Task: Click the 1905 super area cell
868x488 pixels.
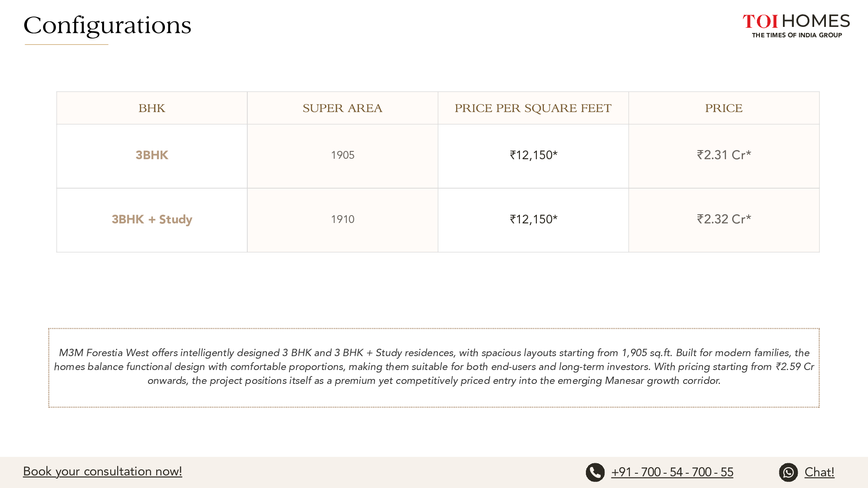Action: pyautogui.click(x=342, y=155)
